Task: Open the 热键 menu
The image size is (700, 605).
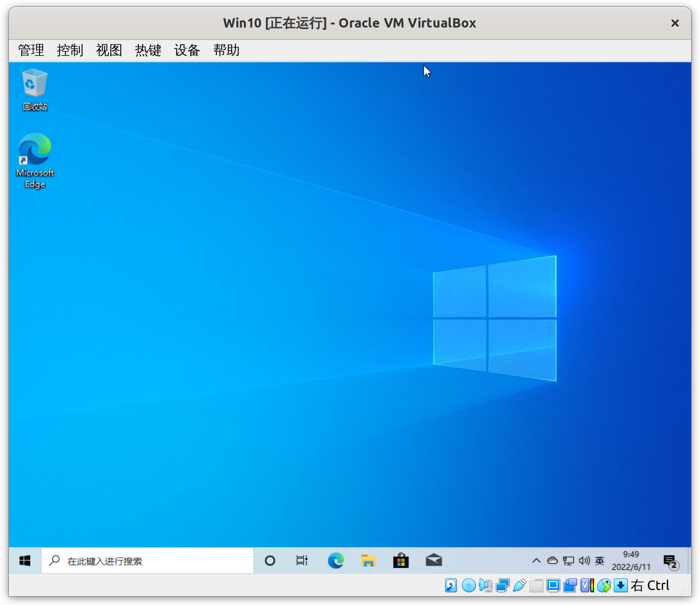Action: click(x=148, y=50)
